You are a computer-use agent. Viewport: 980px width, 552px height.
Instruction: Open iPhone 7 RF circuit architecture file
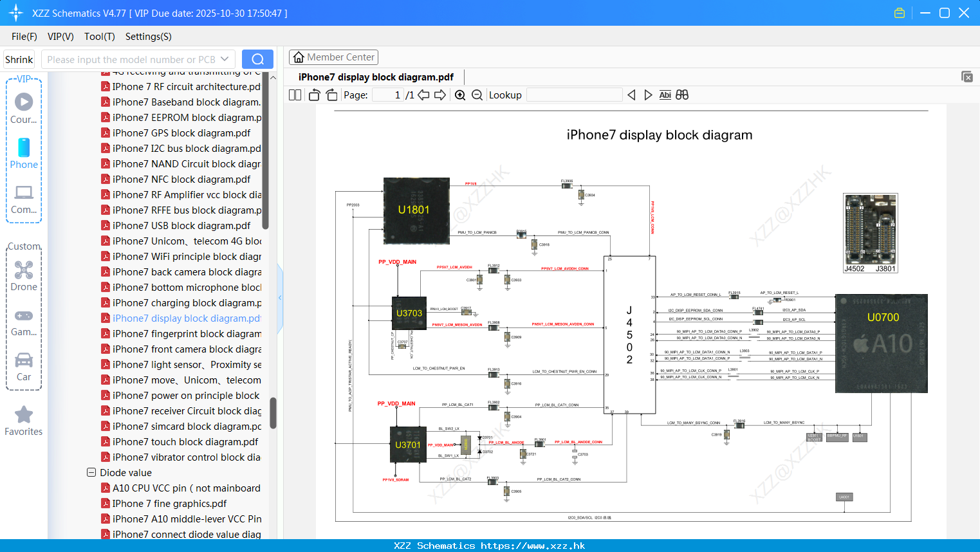[x=181, y=86]
